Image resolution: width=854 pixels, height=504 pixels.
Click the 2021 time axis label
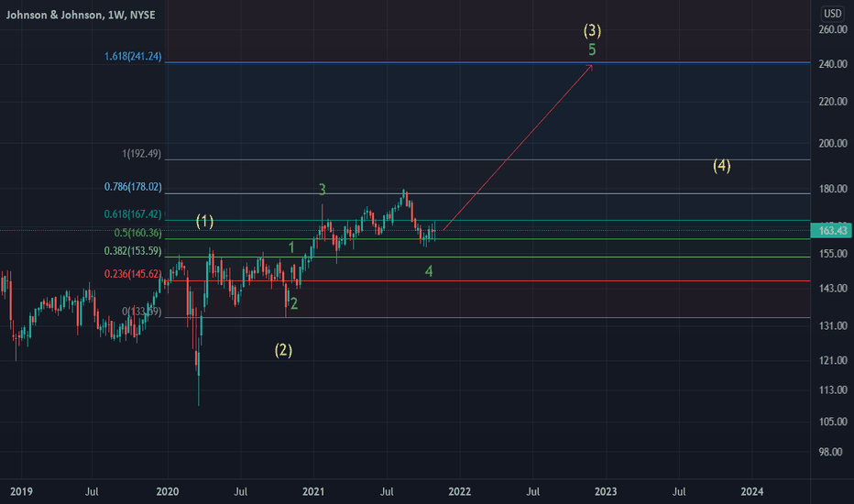(313, 491)
